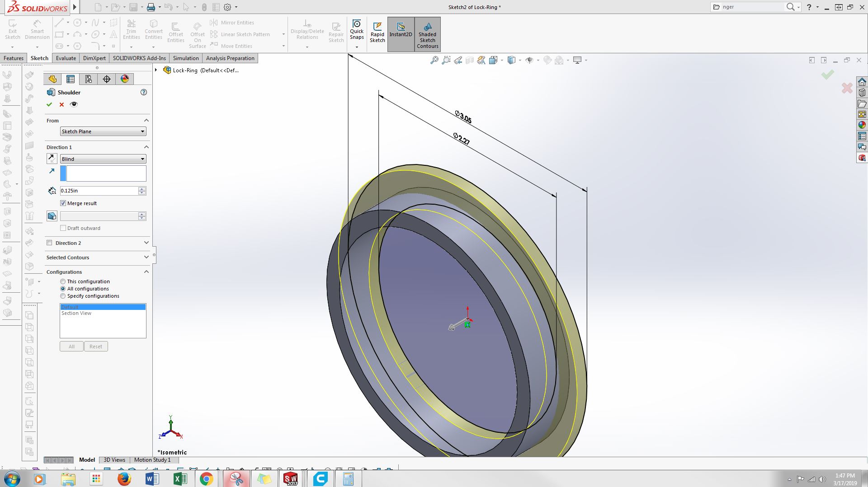Viewport: 868px width, 487px height.
Task: Click Zoom to Fit in view toolbar
Action: 434,60
